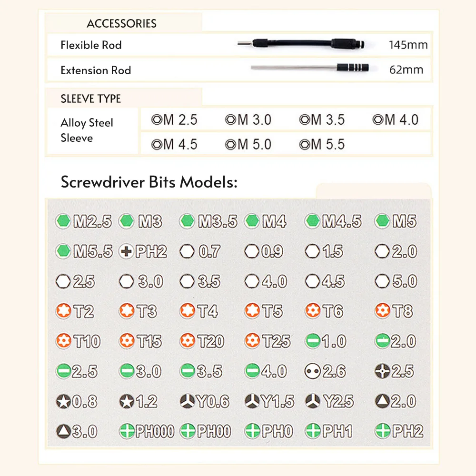The width and height of the screenshot is (476, 476).
Task: Click the sleeve ring icon beside M 4.0
Action: (378, 119)
